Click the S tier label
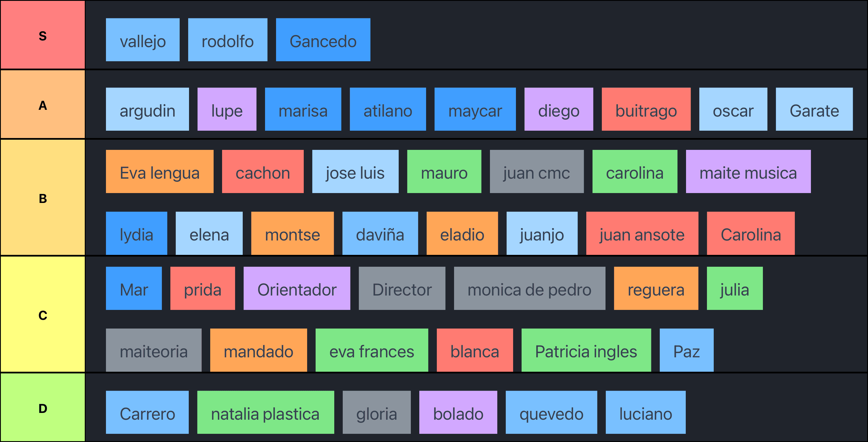The image size is (868, 442). [42, 35]
